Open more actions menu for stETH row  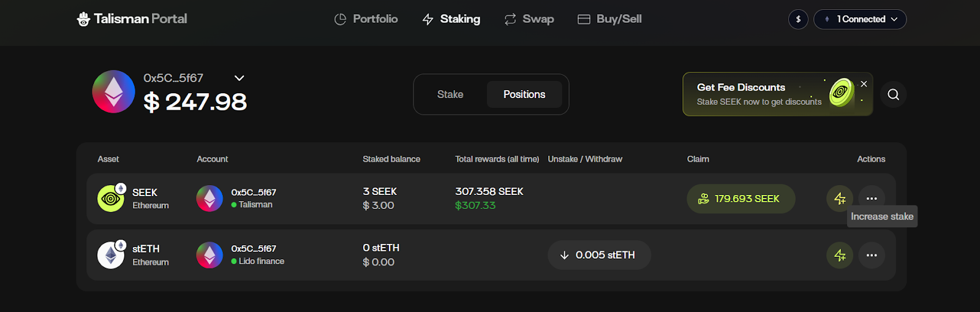click(x=872, y=255)
